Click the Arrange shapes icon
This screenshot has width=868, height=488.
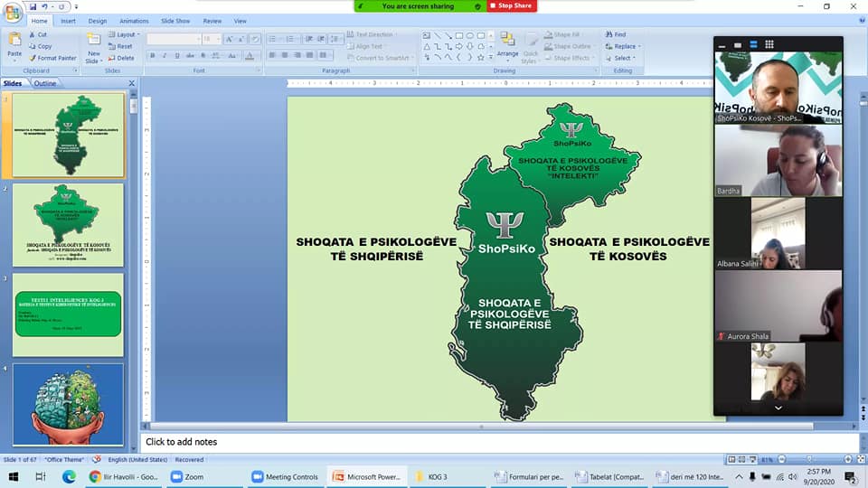click(507, 39)
